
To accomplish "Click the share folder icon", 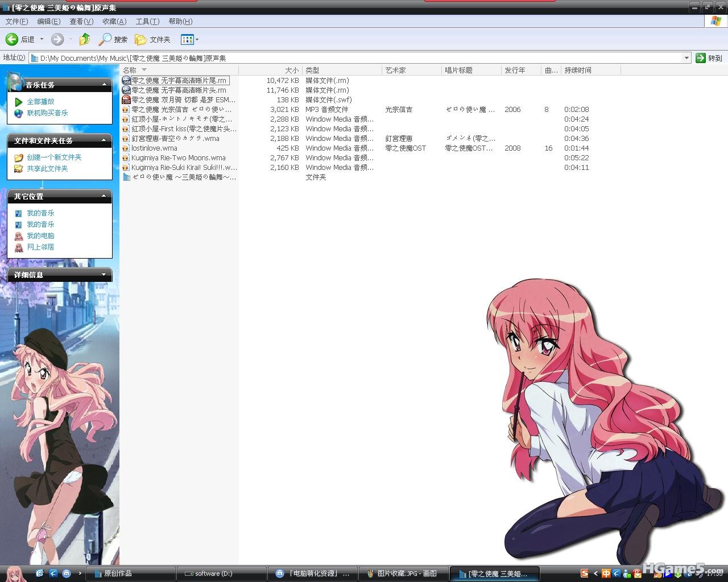I will pos(18,169).
